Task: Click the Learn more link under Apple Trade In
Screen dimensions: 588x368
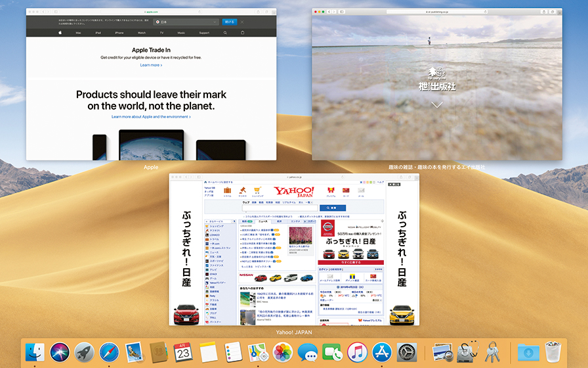Action: click(150, 65)
